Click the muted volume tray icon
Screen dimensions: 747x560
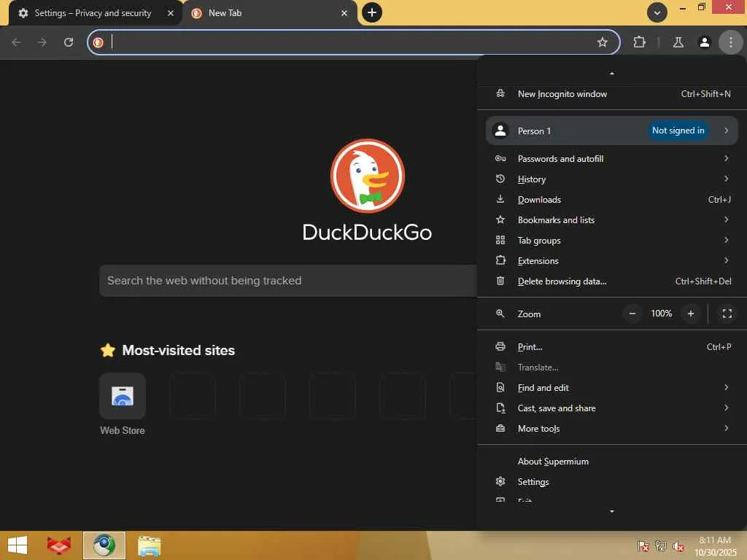(678, 547)
